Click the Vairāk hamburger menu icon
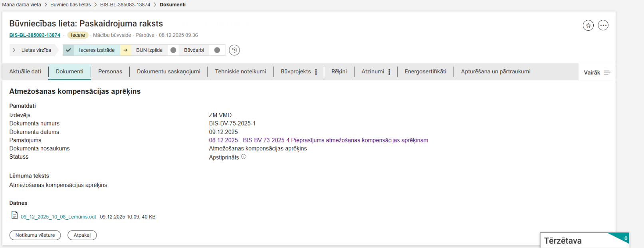Screen dimensions: 644x248 (607, 72)
